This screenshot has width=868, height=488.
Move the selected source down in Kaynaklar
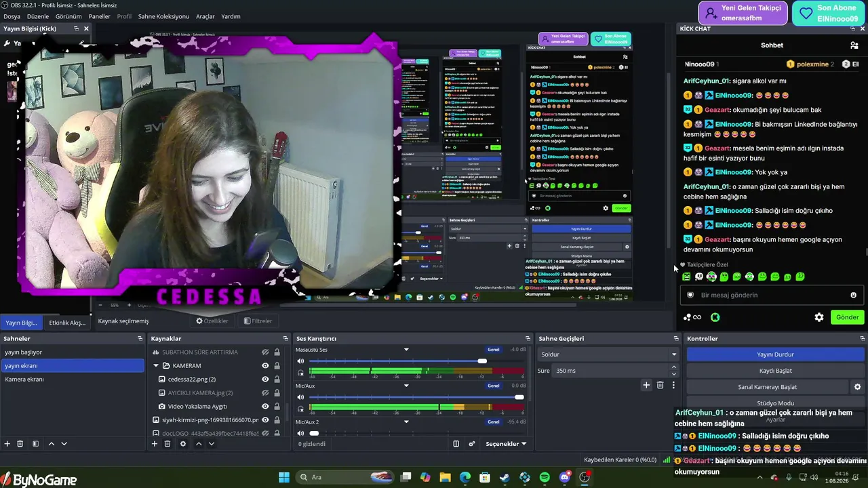pos(212,444)
